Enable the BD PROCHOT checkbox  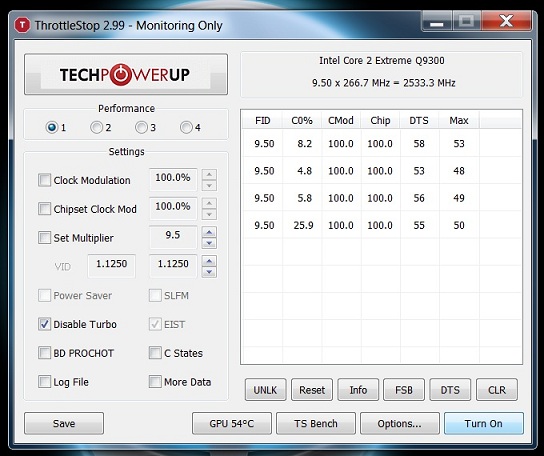[44, 353]
